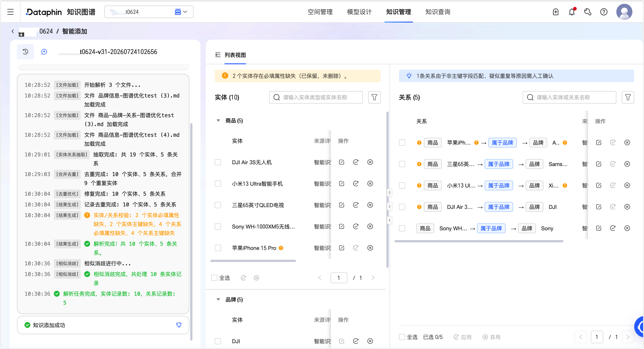This screenshot has width=644, height=349.
Task: Apply the DJI brand entity
Action: pyautogui.click(x=355, y=341)
